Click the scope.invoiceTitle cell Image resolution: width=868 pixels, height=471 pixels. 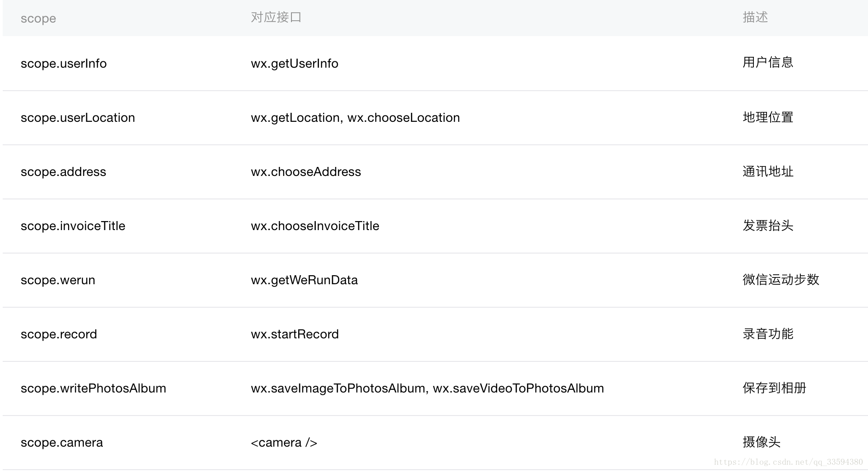pyautogui.click(x=73, y=226)
